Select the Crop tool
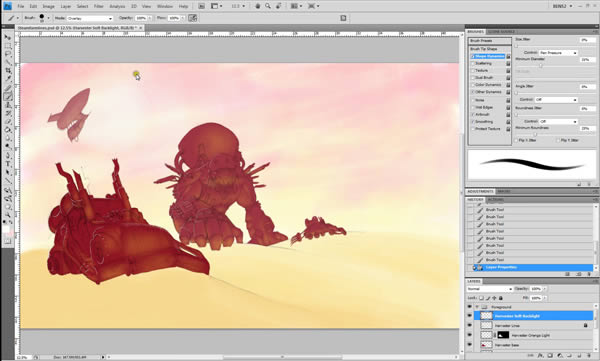The height and width of the screenshot is (361, 600). 7,71
